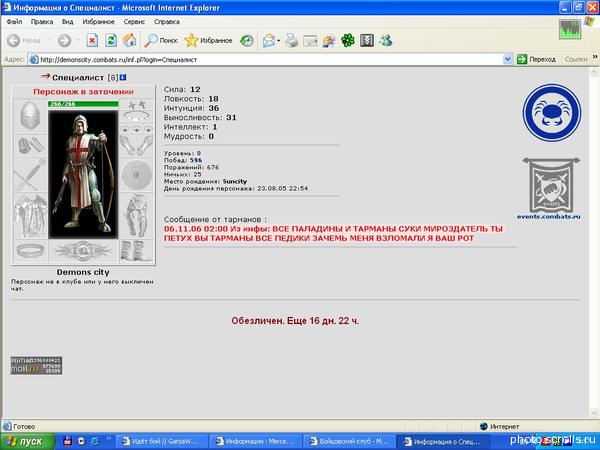Click the mail.ru rating counter banner

(x=36, y=365)
